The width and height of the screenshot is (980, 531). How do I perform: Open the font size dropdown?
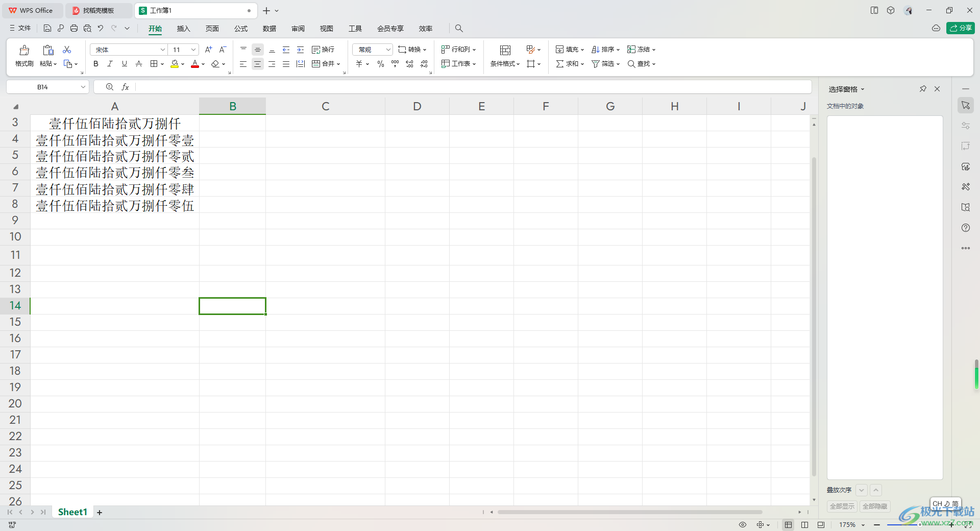pyautogui.click(x=193, y=50)
